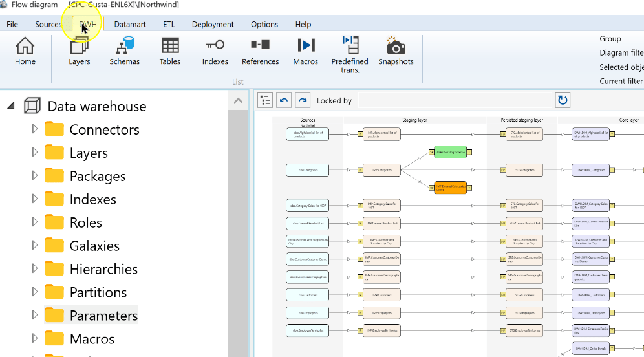Click the IMP.Employees staging node

pos(381,312)
